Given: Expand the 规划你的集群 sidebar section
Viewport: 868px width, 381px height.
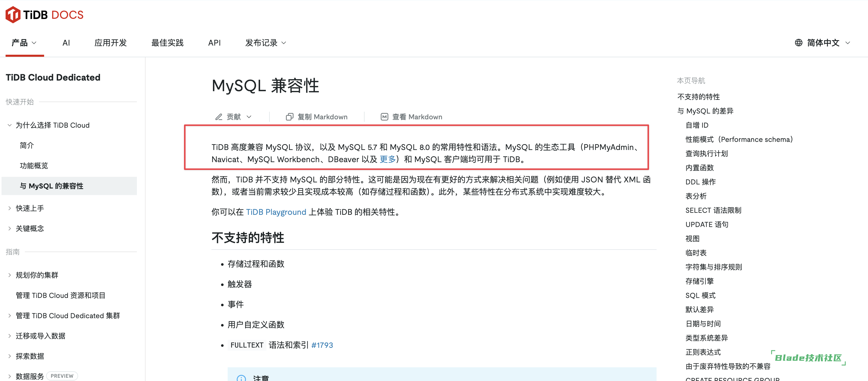Looking at the screenshot, I should [x=9, y=275].
